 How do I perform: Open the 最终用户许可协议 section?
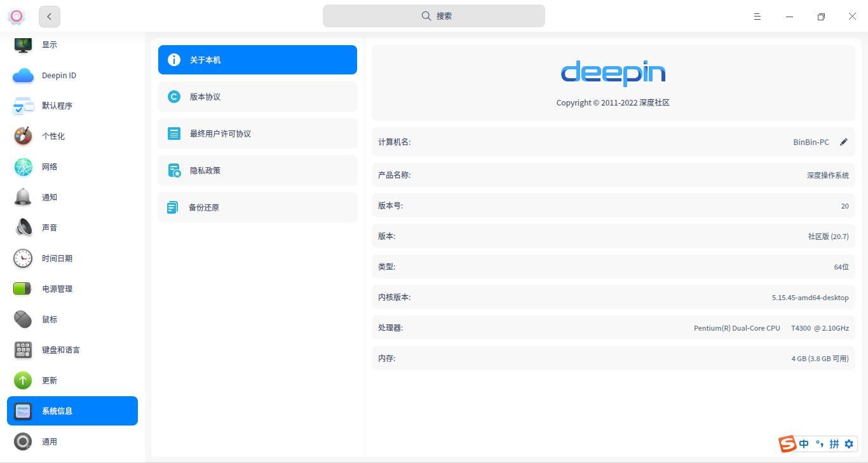[x=257, y=134]
